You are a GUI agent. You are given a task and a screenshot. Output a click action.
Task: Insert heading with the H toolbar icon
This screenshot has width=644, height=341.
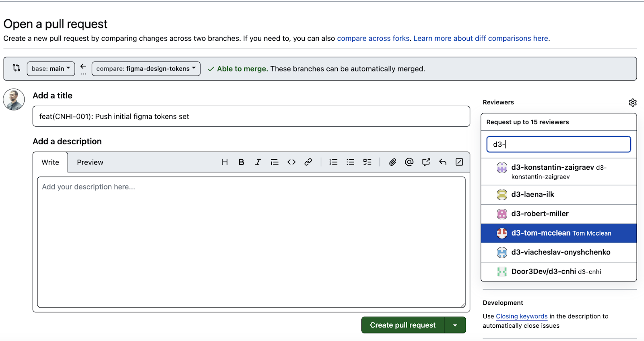[225, 162]
